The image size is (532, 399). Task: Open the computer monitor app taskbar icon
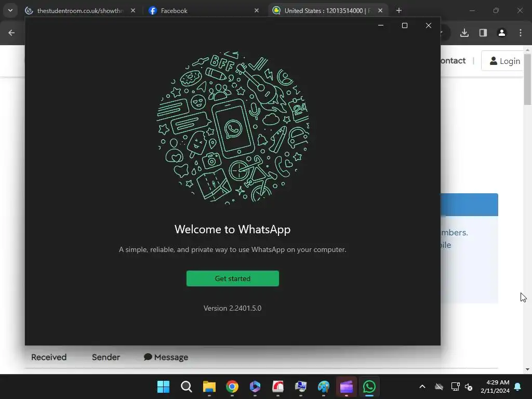tap(301, 387)
